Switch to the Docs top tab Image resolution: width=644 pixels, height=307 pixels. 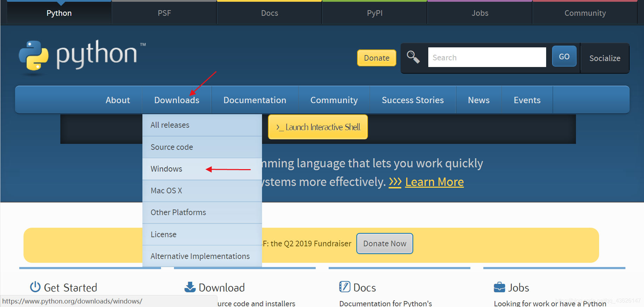pos(270,13)
